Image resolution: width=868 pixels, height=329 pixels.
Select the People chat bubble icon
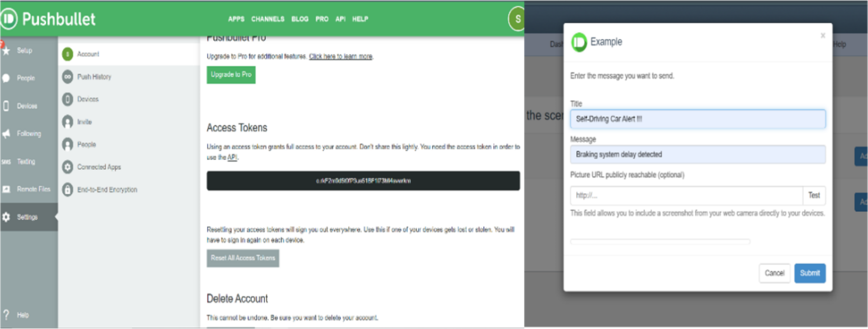(6, 78)
